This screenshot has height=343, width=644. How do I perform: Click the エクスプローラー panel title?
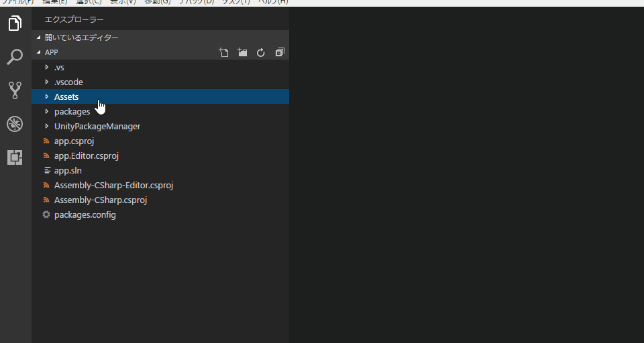pyautogui.click(x=74, y=19)
